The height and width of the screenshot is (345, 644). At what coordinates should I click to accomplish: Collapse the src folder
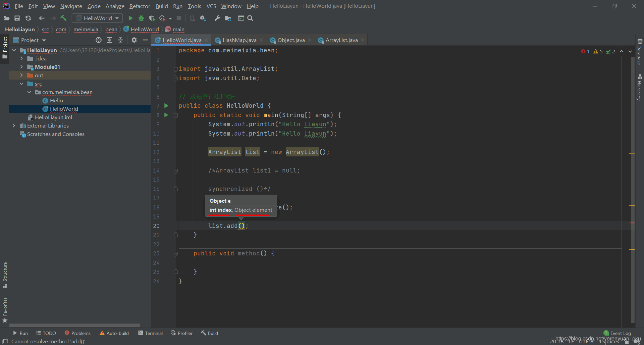[x=21, y=84]
